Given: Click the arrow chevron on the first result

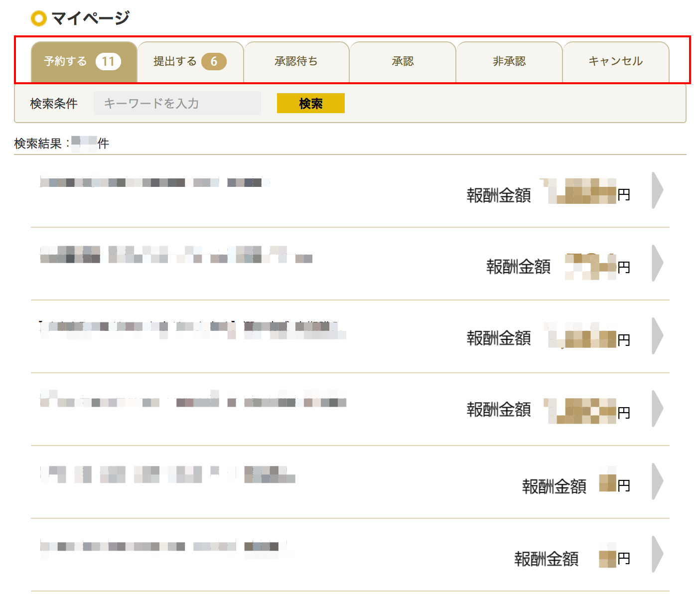Looking at the screenshot, I should tap(657, 190).
